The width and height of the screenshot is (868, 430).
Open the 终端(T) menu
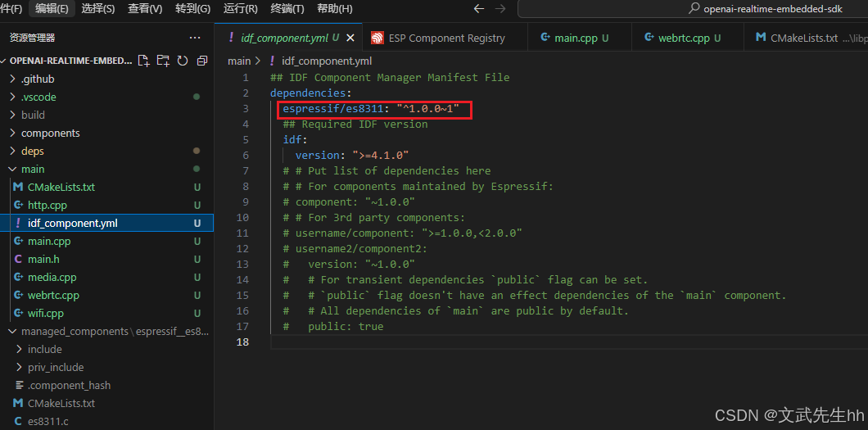[287, 9]
